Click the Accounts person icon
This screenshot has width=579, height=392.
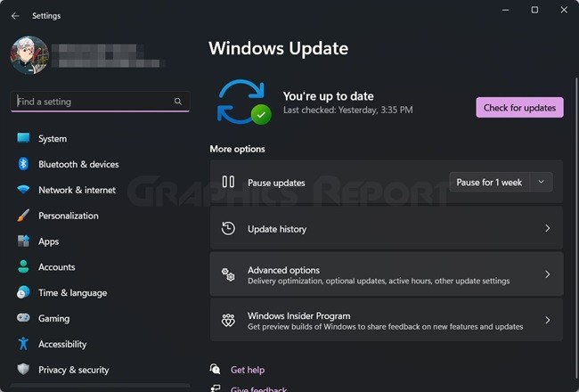point(23,266)
